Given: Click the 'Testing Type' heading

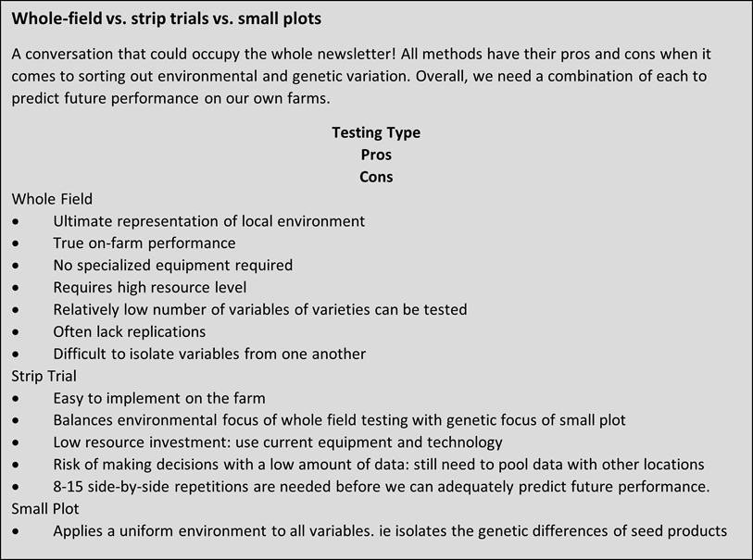Looking at the screenshot, I should 376,132.
